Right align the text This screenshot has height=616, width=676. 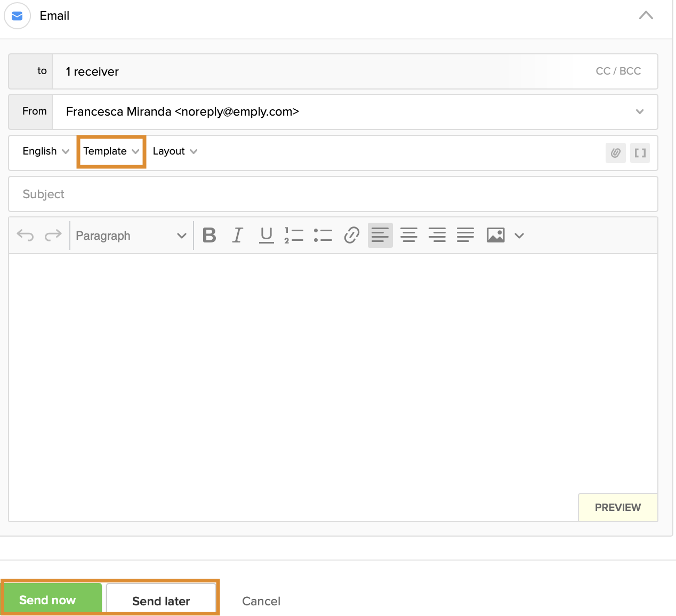(x=437, y=235)
